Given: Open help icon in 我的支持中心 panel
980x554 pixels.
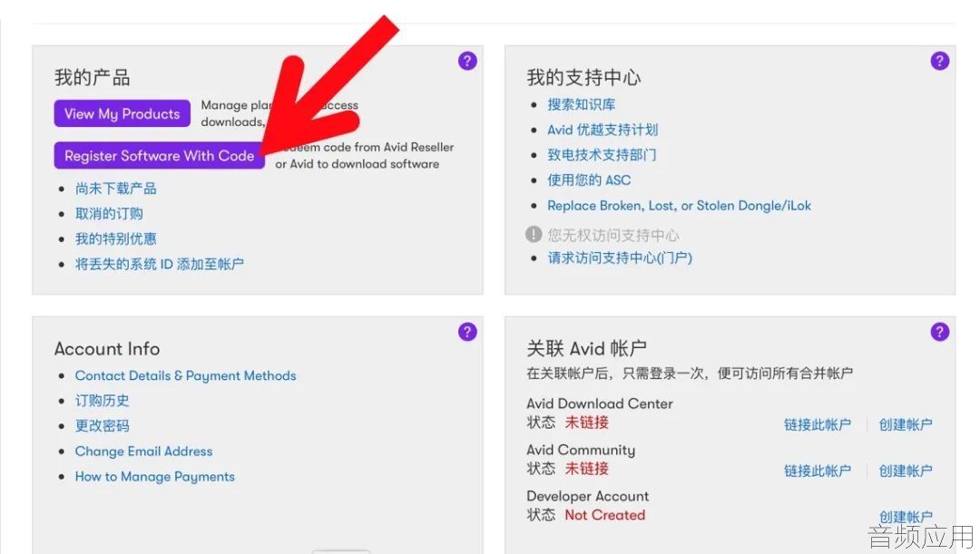Looking at the screenshot, I should 940,62.
